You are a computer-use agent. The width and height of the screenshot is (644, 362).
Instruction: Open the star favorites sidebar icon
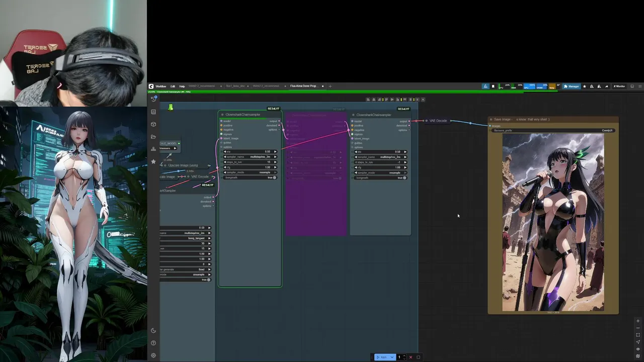pyautogui.click(x=153, y=161)
